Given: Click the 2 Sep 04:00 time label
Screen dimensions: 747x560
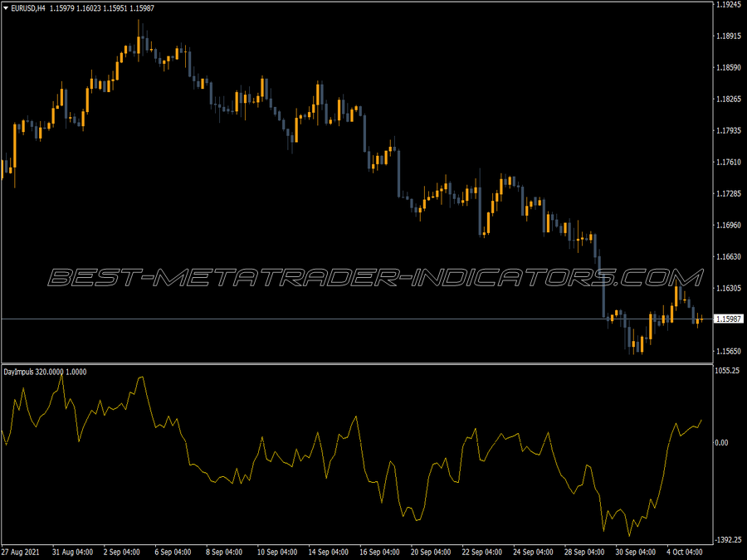Looking at the screenshot, I should [x=121, y=553].
